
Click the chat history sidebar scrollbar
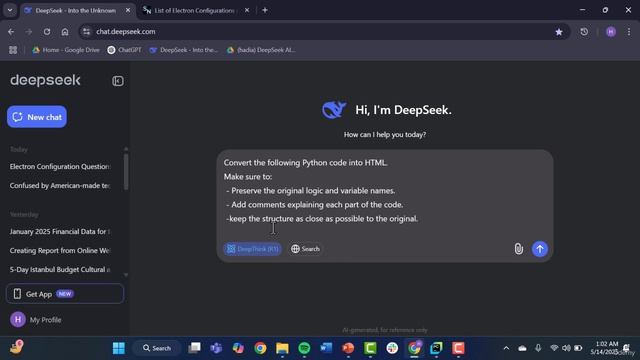pyautogui.click(x=126, y=171)
